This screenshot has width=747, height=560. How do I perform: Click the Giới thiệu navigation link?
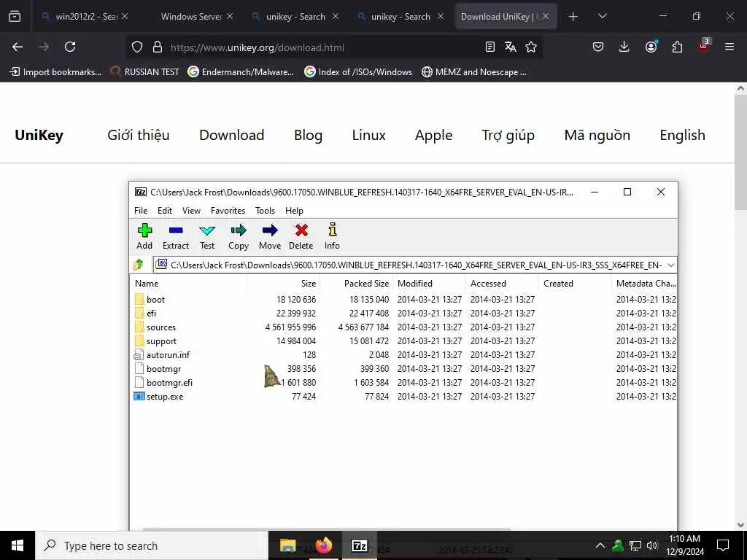pos(138,135)
